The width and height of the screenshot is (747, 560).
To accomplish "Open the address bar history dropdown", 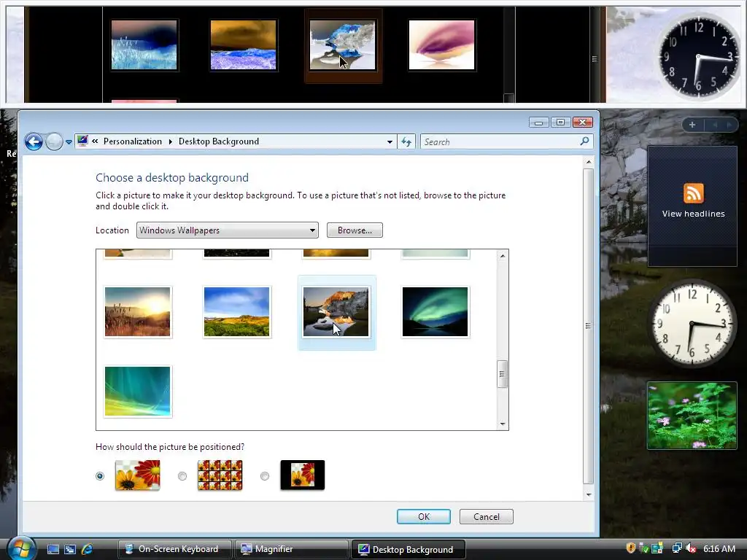I will tap(390, 142).
